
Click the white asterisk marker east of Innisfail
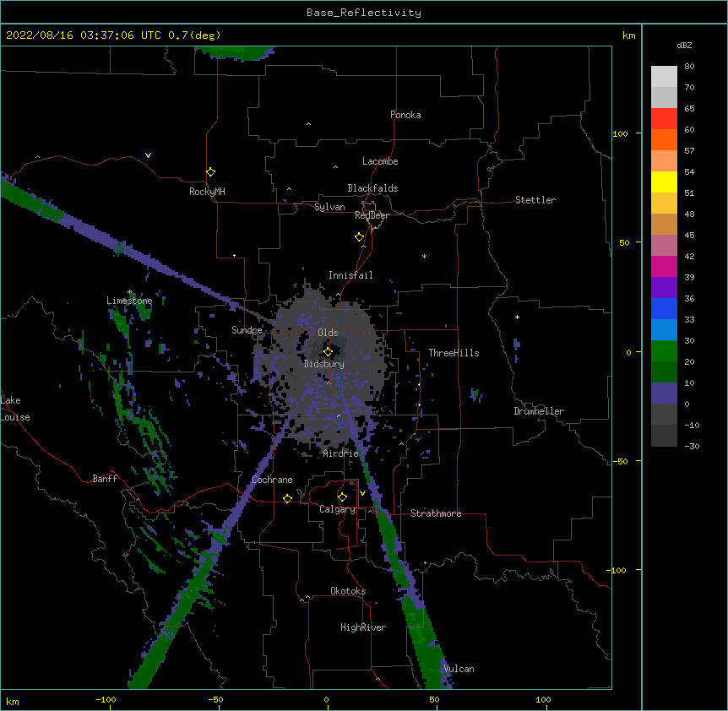coord(424,256)
